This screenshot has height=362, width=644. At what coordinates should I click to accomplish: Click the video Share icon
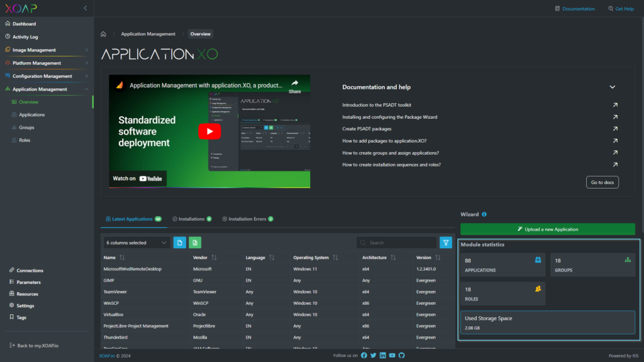coord(294,87)
